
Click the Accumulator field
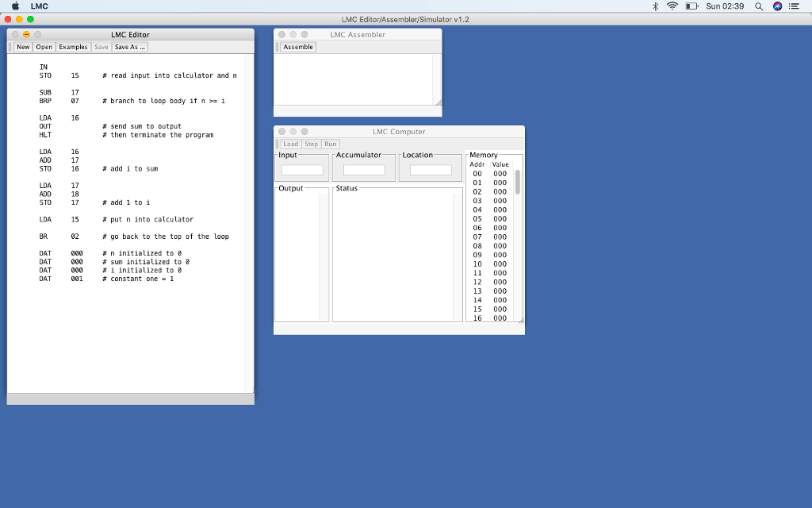pos(365,168)
